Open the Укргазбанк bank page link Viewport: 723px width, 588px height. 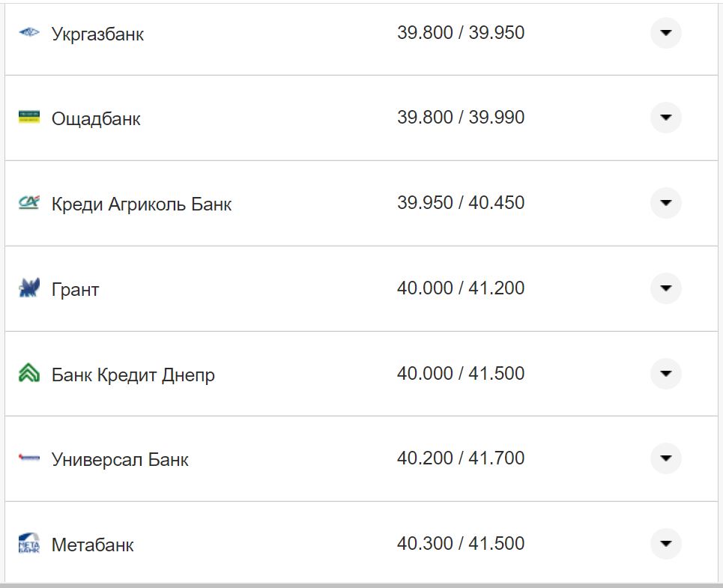pyautogui.click(x=97, y=33)
